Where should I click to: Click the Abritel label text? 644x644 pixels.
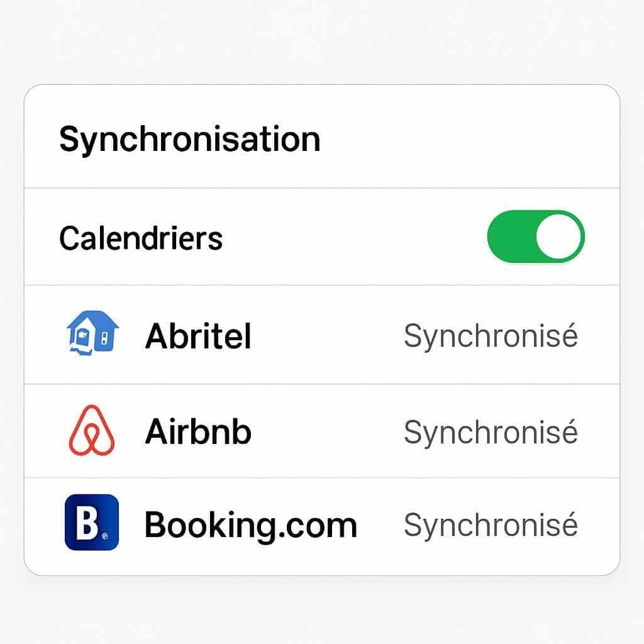198,336
